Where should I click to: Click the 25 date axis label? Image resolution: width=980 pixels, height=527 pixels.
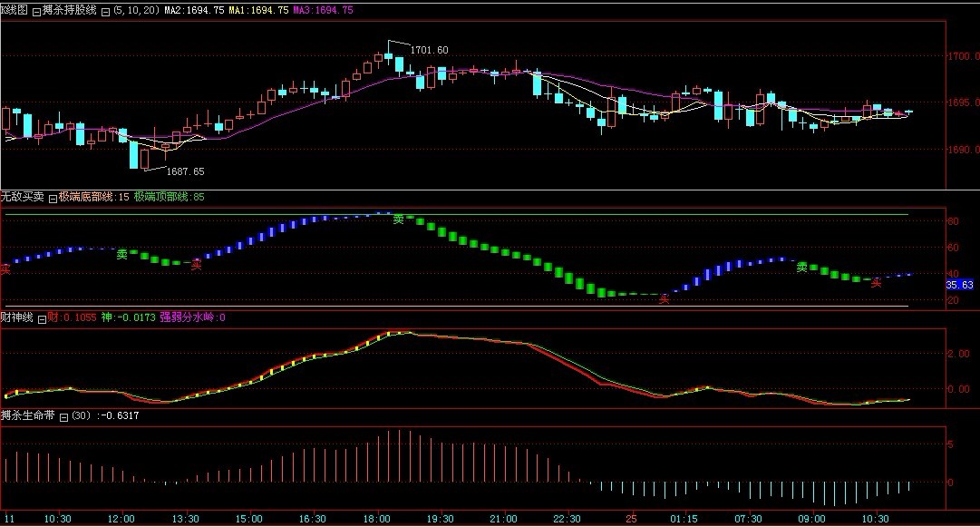632,519
